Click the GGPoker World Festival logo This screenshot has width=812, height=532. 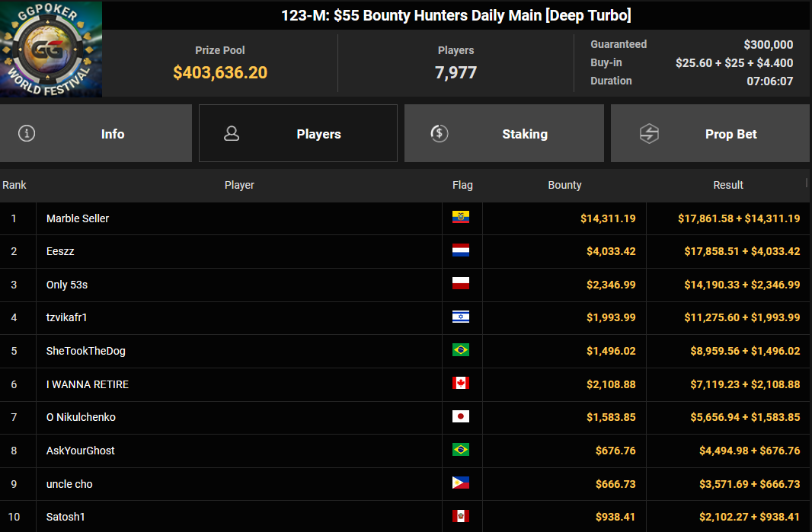(x=51, y=49)
